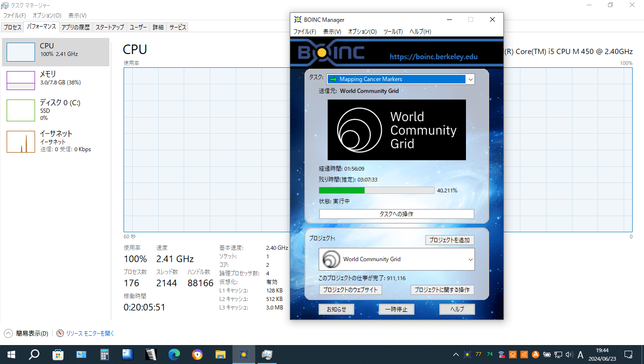
Task: Click リソース モニターを開く link
Action: 90,333
